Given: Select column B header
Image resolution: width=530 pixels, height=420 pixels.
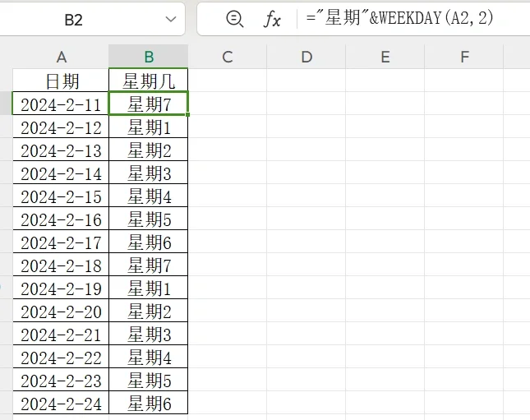Looking at the screenshot, I should (x=149, y=57).
